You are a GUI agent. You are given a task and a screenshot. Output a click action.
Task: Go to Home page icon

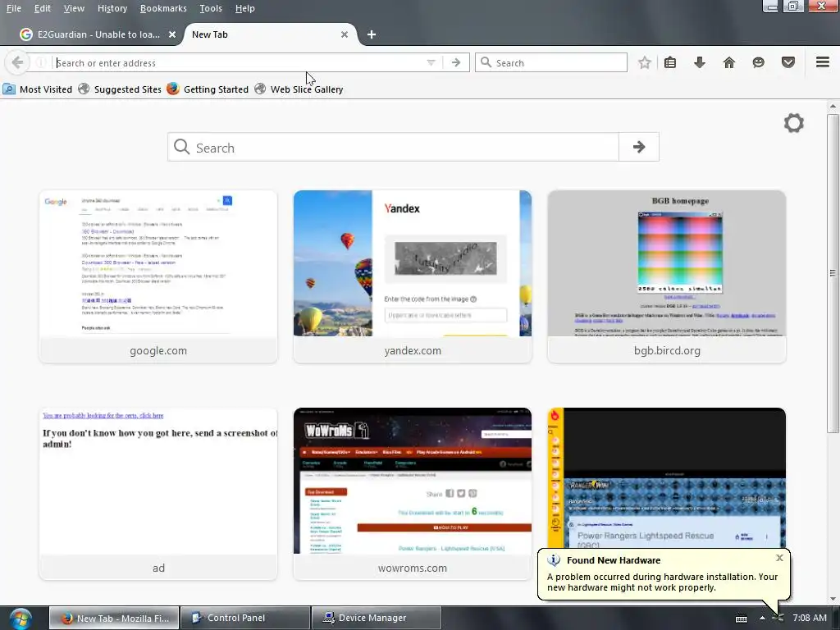[x=729, y=62]
